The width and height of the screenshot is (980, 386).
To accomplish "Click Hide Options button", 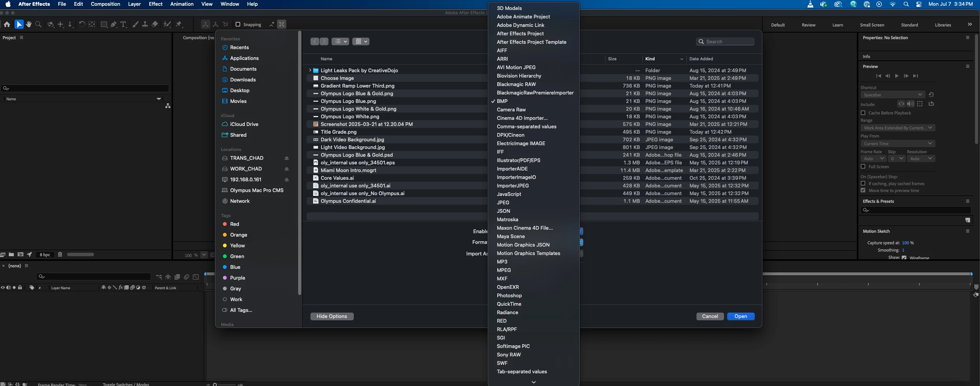I will (x=332, y=316).
